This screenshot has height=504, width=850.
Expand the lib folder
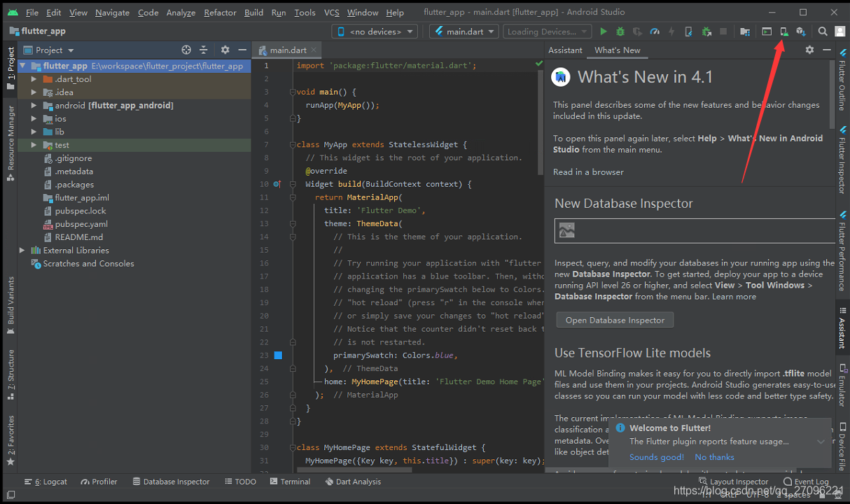point(34,132)
